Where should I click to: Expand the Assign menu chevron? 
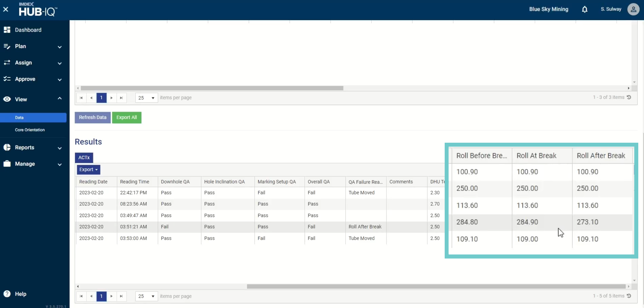(x=60, y=63)
